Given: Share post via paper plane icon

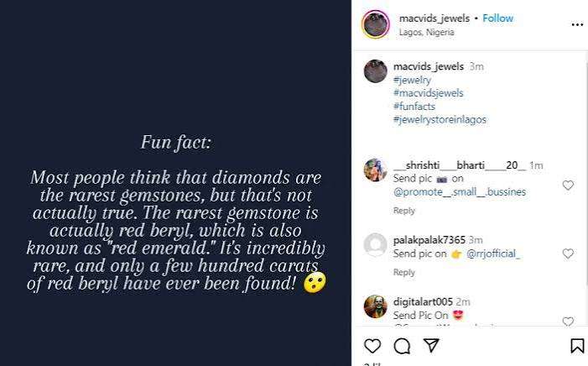Looking at the screenshot, I should pyautogui.click(x=431, y=345).
